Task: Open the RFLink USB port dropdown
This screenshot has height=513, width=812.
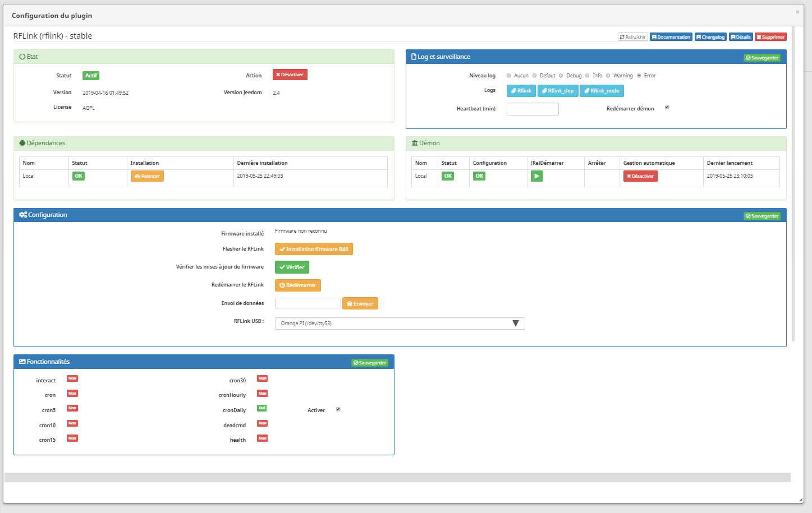Action: [x=400, y=323]
